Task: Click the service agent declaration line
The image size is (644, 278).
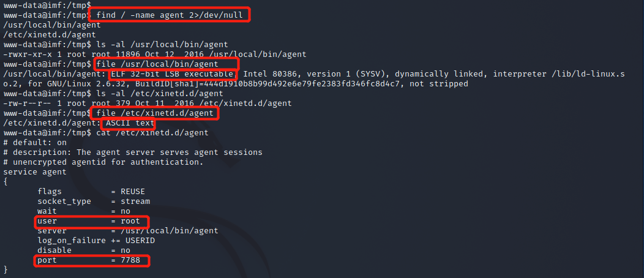Action: [x=35, y=172]
